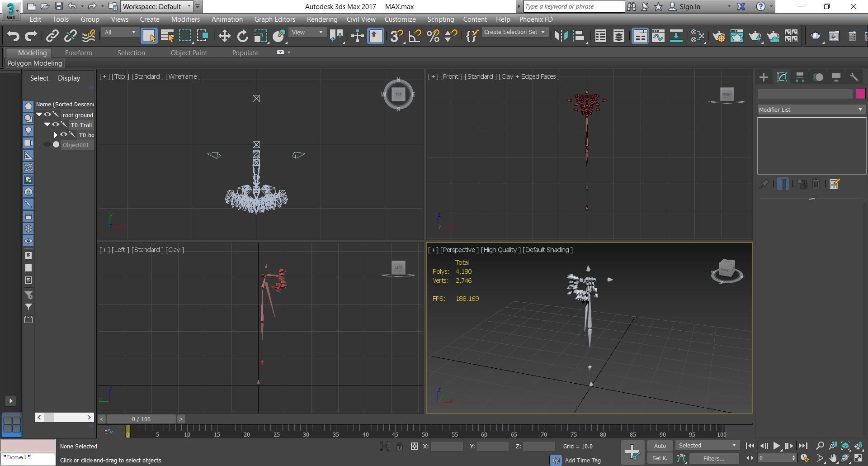868x466 pixels.
Task: Open the Workspace: Default dropdown
Action: pos(157,6)
